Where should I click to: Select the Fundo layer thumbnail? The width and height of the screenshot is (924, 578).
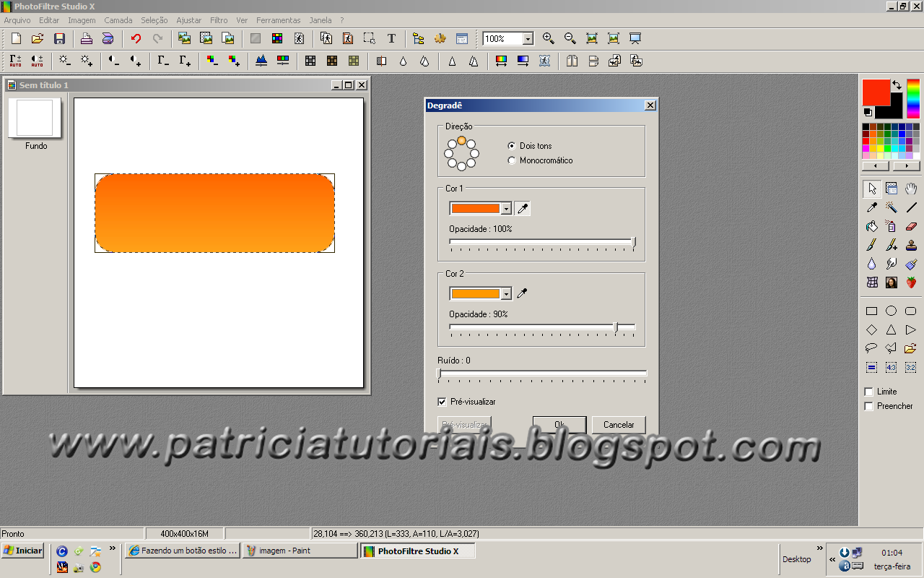pyautogui.click(x=35, y=118)
